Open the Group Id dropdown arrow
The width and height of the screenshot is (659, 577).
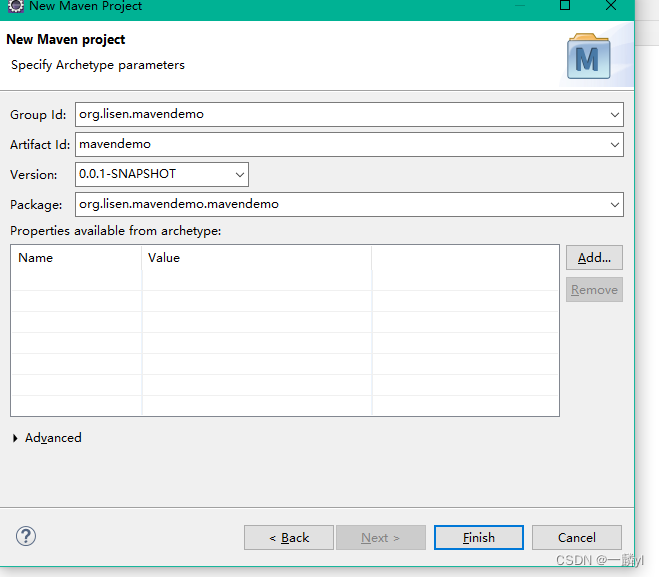(614, 114)
